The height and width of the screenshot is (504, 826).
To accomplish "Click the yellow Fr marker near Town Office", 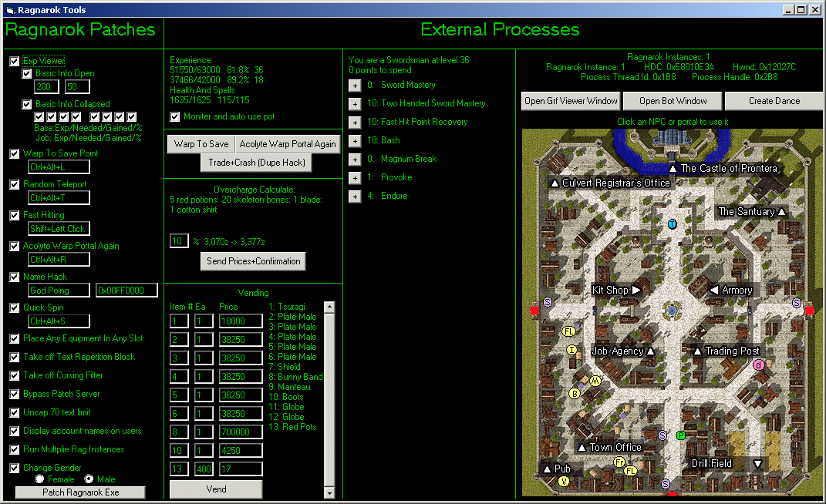I will [619, 462].
